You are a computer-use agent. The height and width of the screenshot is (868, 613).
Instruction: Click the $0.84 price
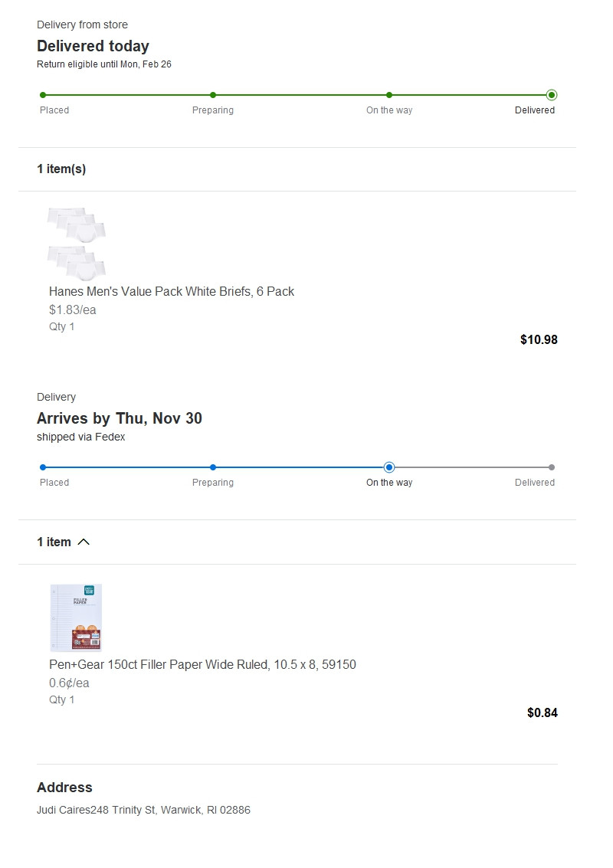(543, 712)
